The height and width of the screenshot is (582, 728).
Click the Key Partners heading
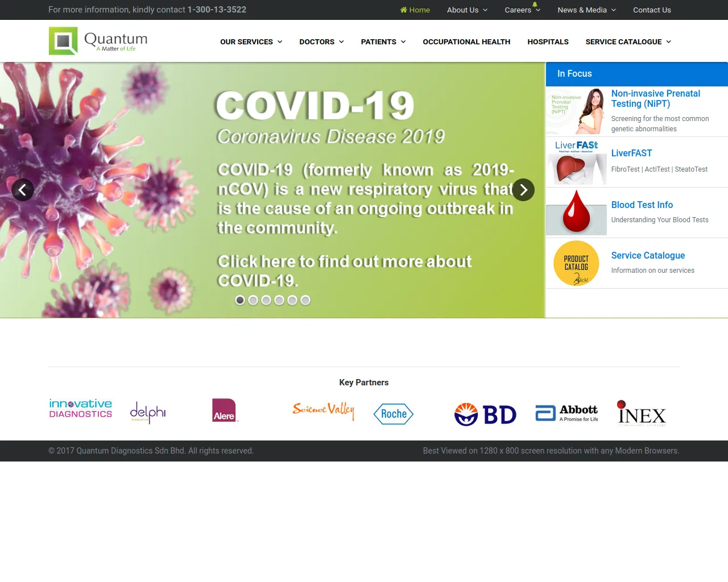click(364, 383)
